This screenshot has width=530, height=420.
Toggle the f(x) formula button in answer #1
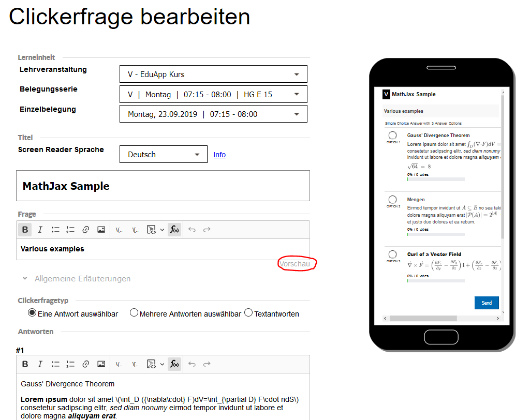(174, 364)
